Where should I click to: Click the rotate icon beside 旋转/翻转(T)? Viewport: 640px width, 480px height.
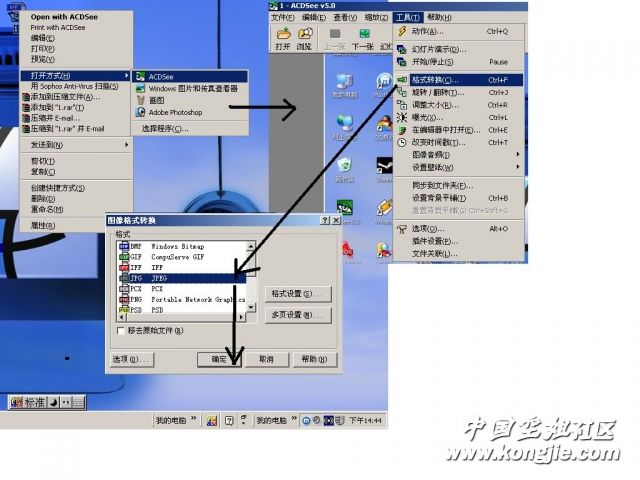(x=402, y=93)
